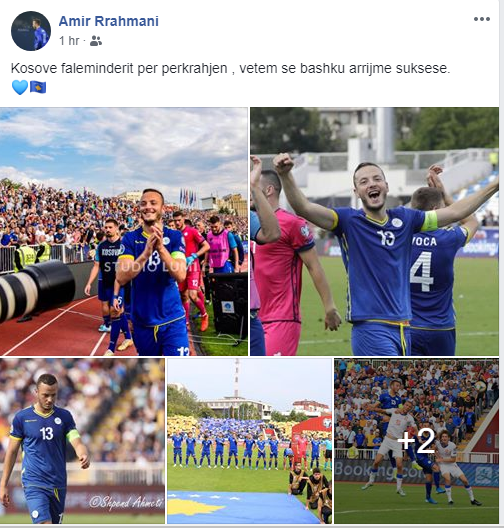This screenshot has height=528, width=504.
Task: Click the large camera lens in first photo
Action: (x=35, y=290)
